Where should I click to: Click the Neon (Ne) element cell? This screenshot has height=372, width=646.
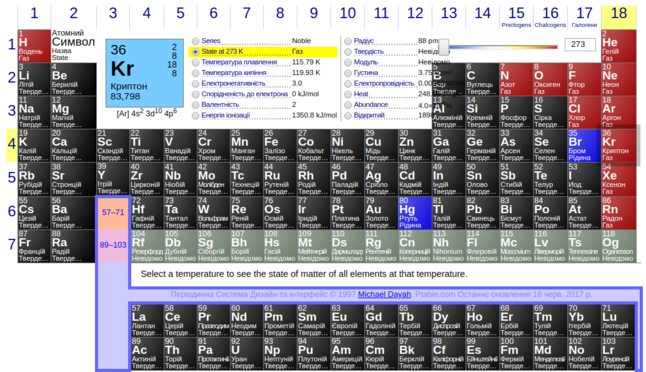(x=618, y=79)
